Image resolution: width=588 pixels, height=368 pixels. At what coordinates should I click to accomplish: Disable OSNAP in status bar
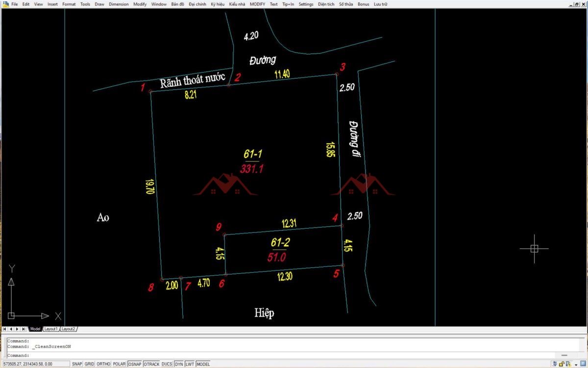click(135, 364)
